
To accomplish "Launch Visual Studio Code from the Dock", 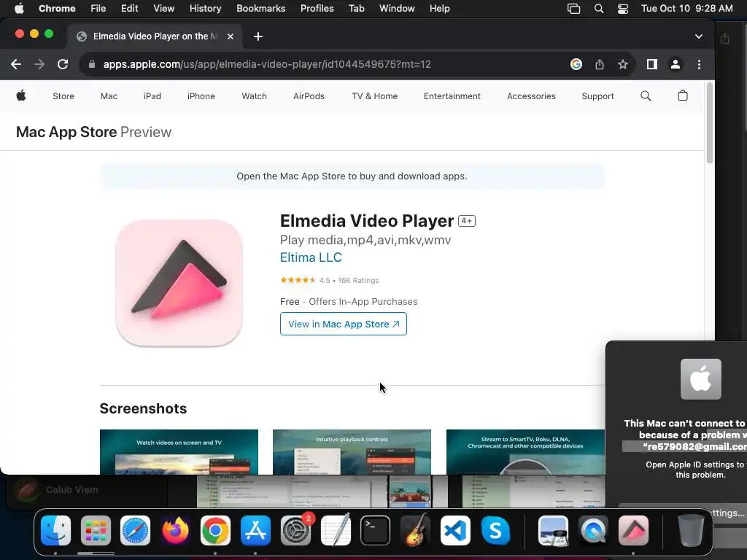I will (455, 531).
